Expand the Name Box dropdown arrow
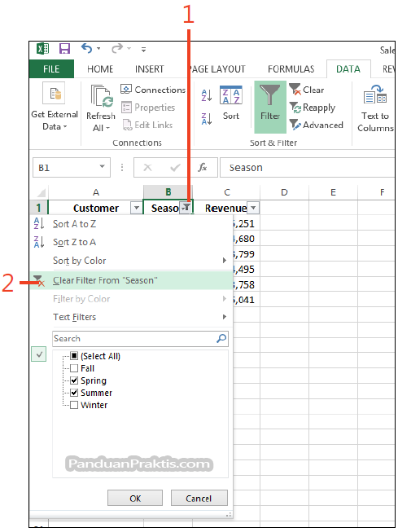The height and width of the screenshot is (532, 398). point(102,166)
